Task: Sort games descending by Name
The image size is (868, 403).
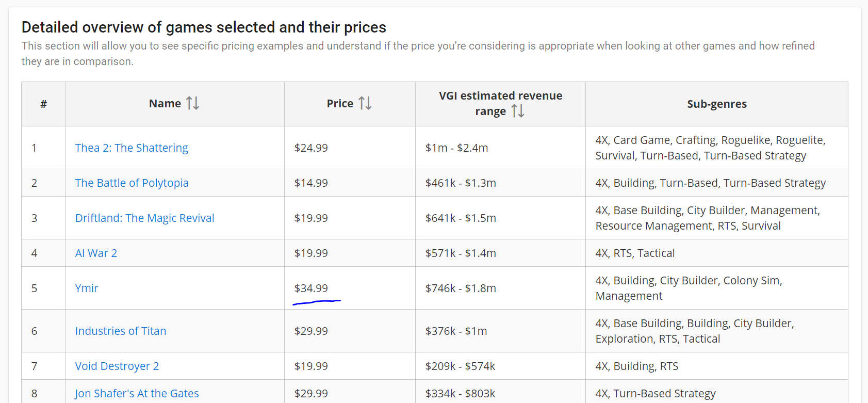Action: pyautogui.click(x=197, y=103)
